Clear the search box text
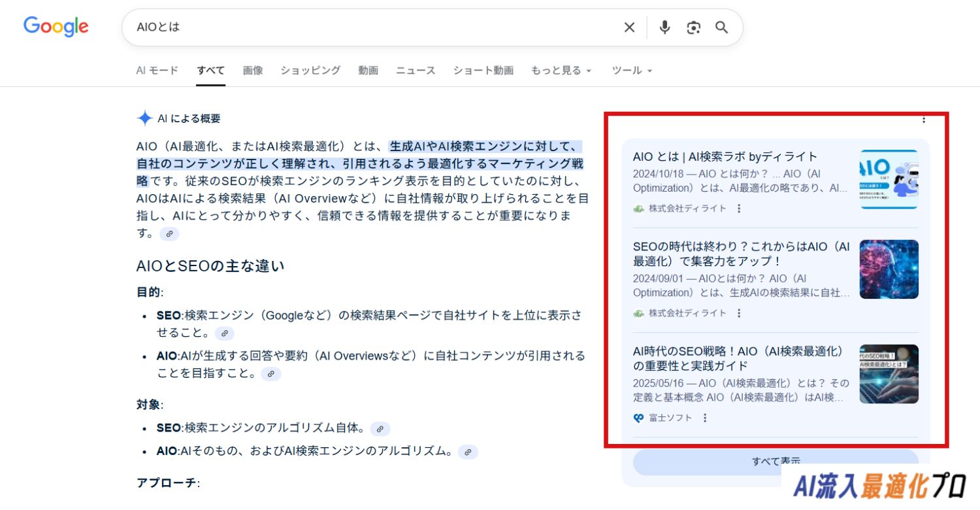Screen dimensions: 980x510 (x=629, y=27)
